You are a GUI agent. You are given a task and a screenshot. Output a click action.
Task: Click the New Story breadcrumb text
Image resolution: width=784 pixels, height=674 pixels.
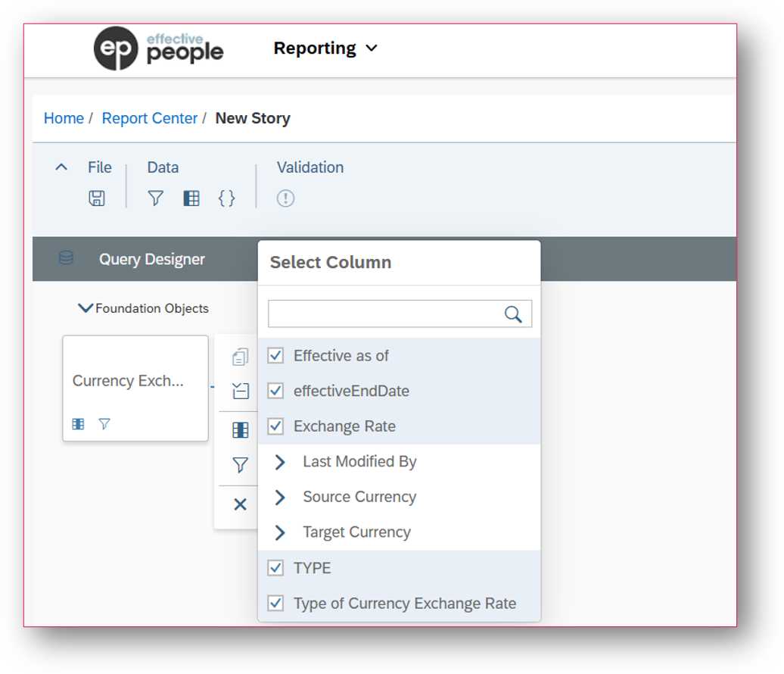coord(253,118)
